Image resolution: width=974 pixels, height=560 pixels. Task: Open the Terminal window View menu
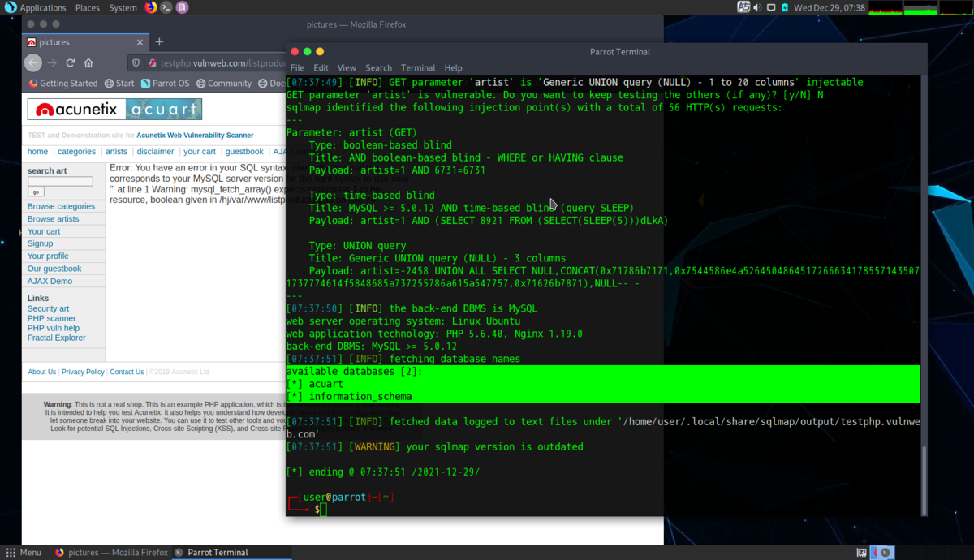point(347,68)
